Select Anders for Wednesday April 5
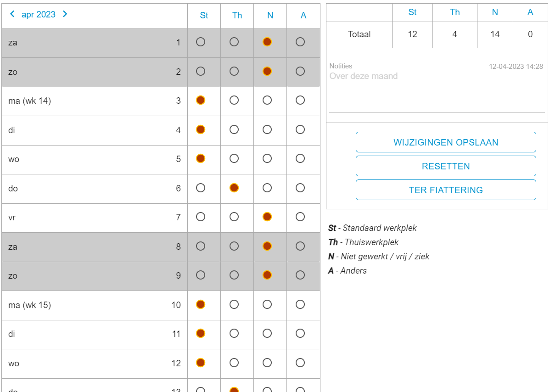Viewport: 550px width, 392px height. click(300, 158)
